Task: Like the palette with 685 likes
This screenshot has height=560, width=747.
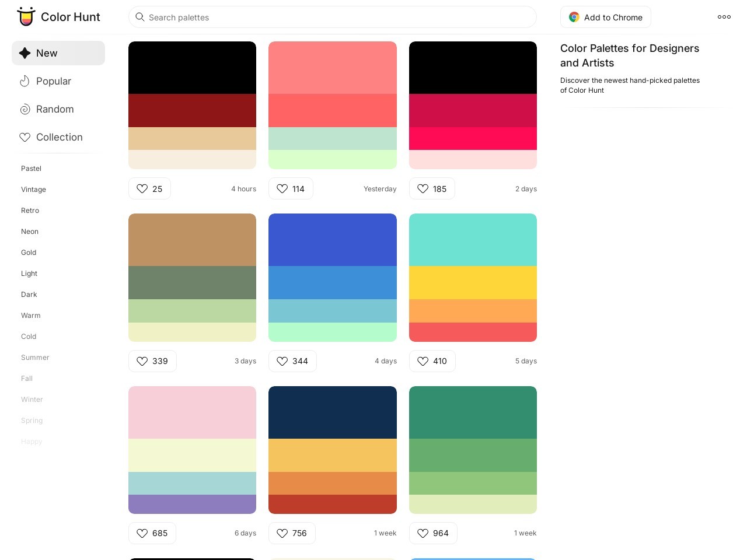Action: [x=152, y=533]
